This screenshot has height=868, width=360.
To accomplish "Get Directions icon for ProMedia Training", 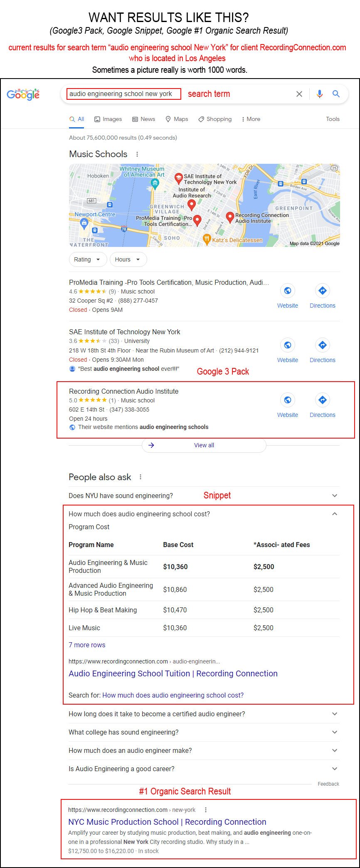I will 323,291.
